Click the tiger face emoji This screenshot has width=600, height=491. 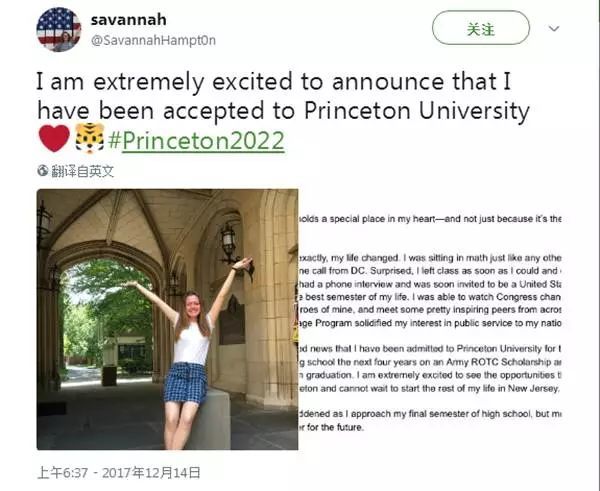[89, 138]
